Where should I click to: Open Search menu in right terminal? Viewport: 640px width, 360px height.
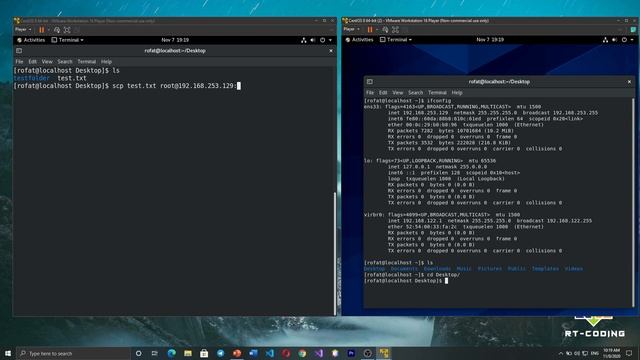tap(416, 93)
